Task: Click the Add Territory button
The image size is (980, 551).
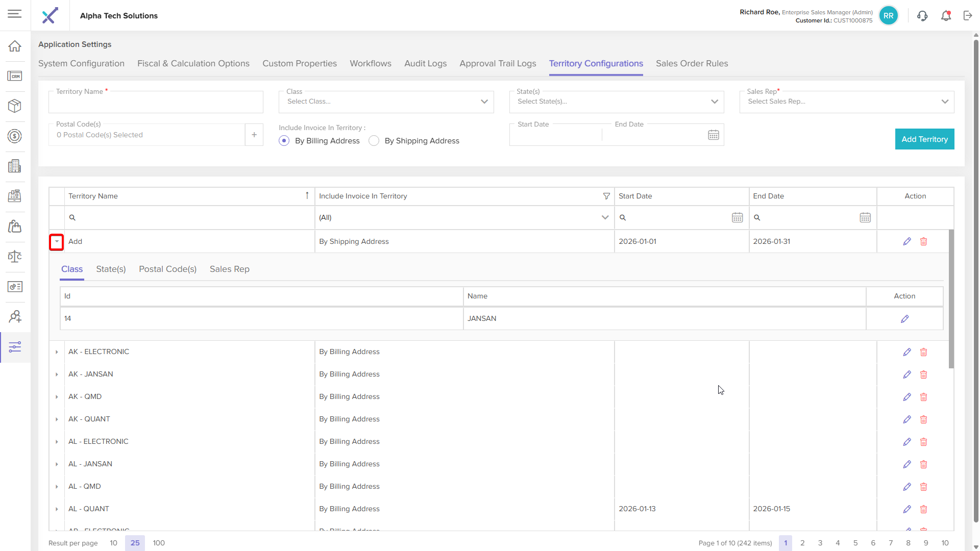Action: (x=924, y=139)
